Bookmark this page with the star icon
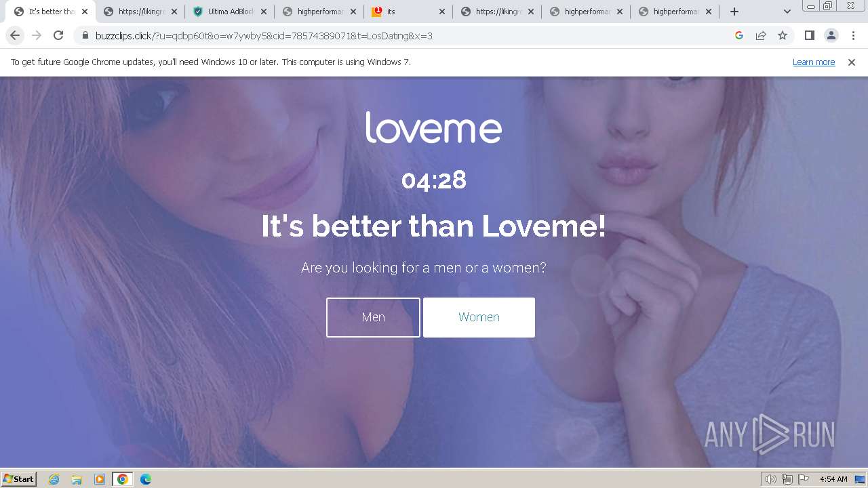The width and height of the screenshot is (868, 488). (783, 35)
